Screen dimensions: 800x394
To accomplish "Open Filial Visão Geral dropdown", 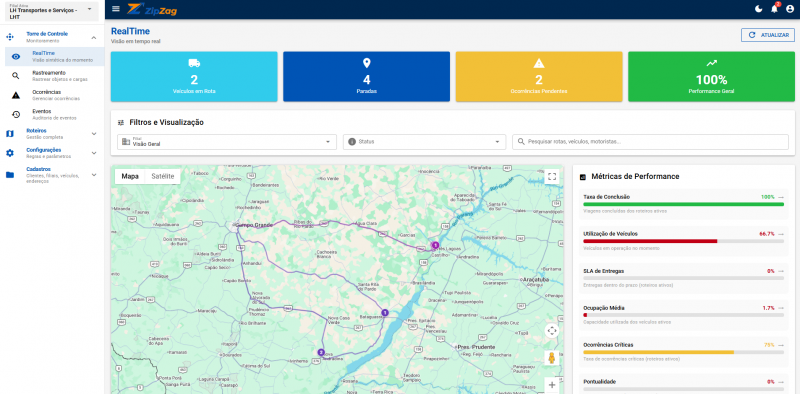I will coord(227,142).
